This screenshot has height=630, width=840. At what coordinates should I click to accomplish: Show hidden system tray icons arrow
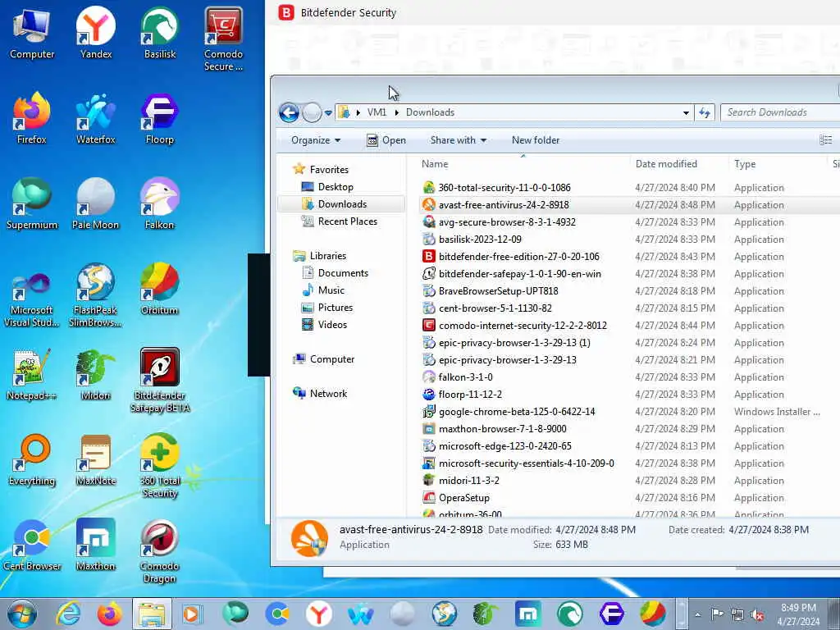tap(697, 614)
